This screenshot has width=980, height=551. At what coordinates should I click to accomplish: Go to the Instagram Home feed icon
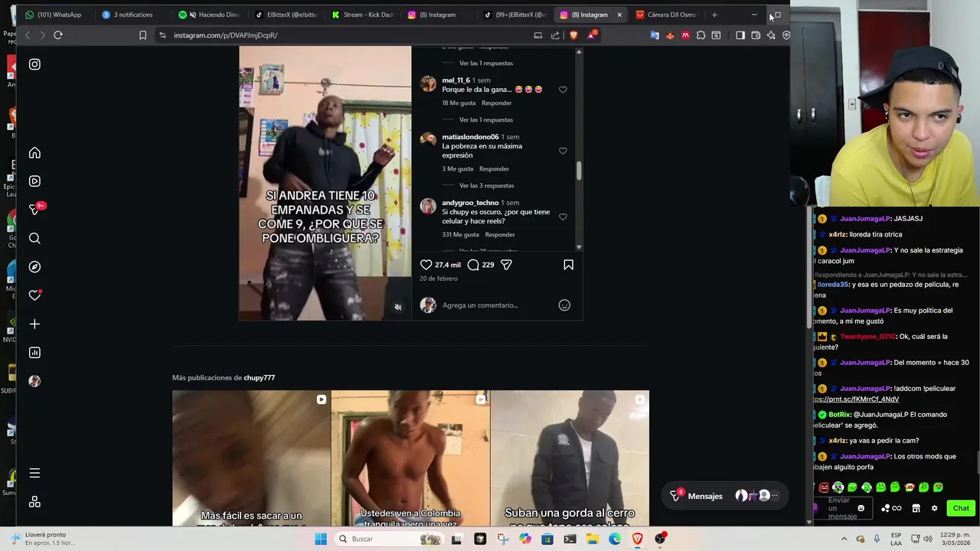34,153
